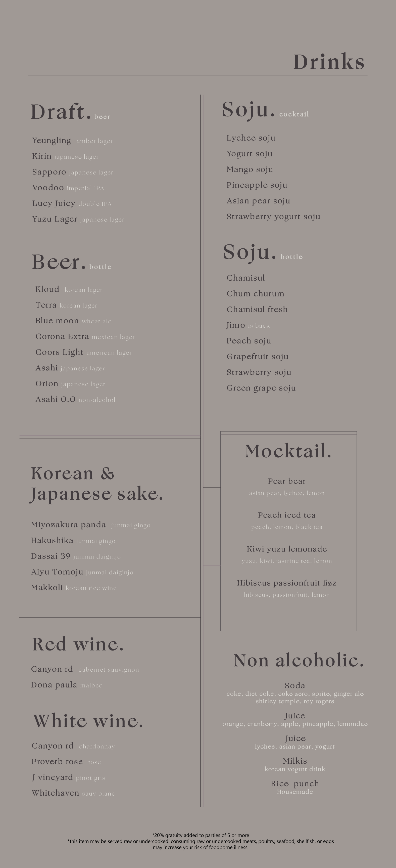Click the Drinks page title
Image resolution: width=396 pixels, height=868 pixels.
329,62
